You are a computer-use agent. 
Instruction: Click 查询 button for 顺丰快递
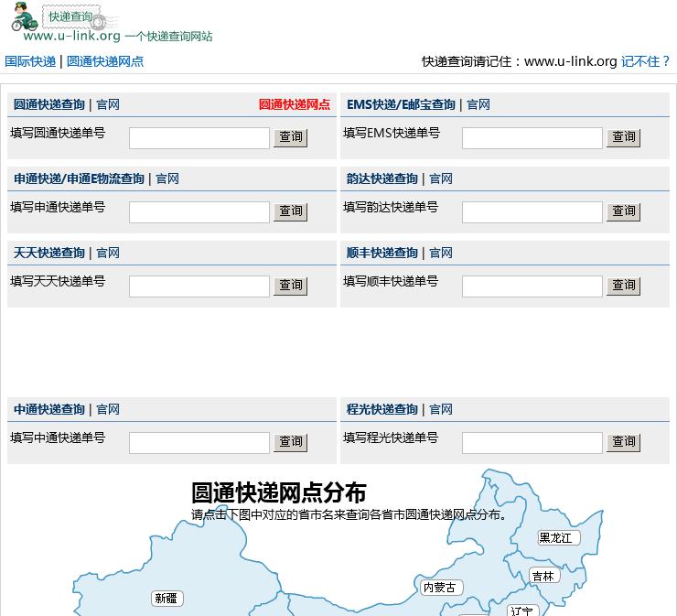[623, 286]
